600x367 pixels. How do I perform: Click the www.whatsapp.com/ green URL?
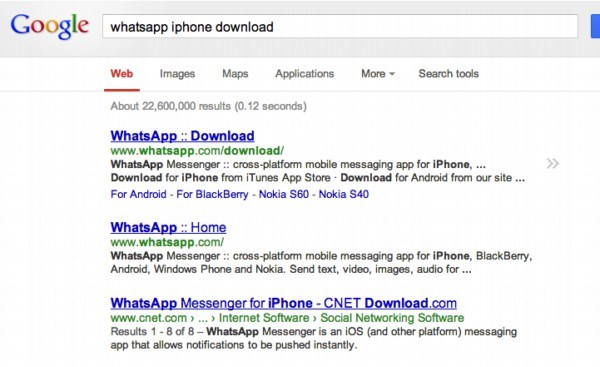[x=167, y=242]
